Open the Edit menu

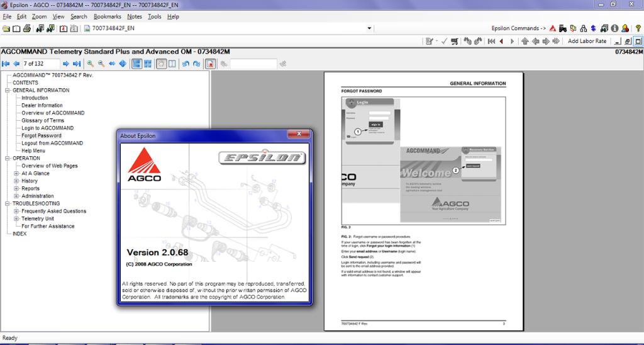(22, 17)
